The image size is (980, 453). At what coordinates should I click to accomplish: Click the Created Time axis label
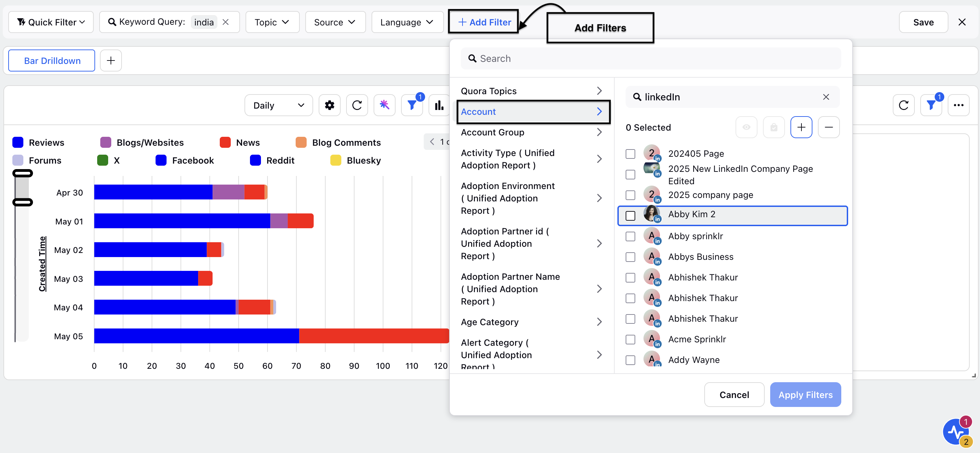point(42,264)
